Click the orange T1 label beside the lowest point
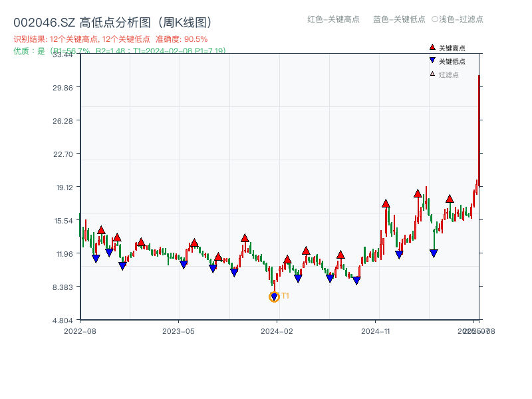This screenshot has width=532, height=399. [285, 296]
